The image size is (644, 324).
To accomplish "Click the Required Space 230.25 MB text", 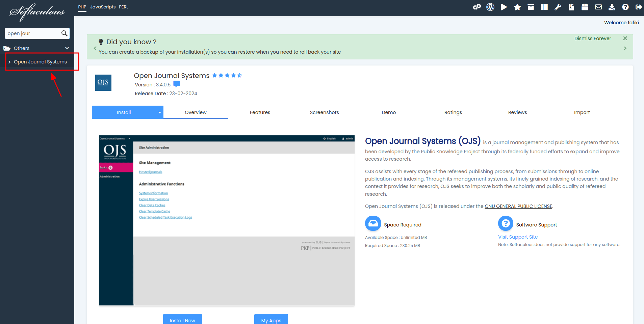I will (392, 246).
